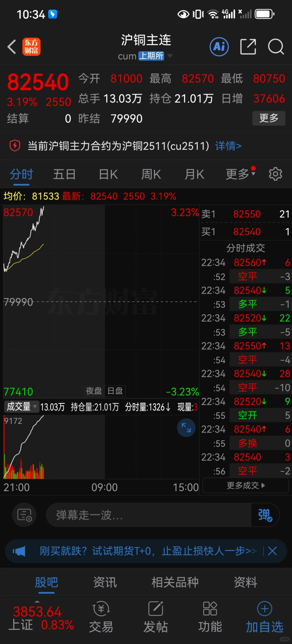Screen dimensions: 292x644
Task: Tap the 均价 81533 label
Action: tap(31, 196)
